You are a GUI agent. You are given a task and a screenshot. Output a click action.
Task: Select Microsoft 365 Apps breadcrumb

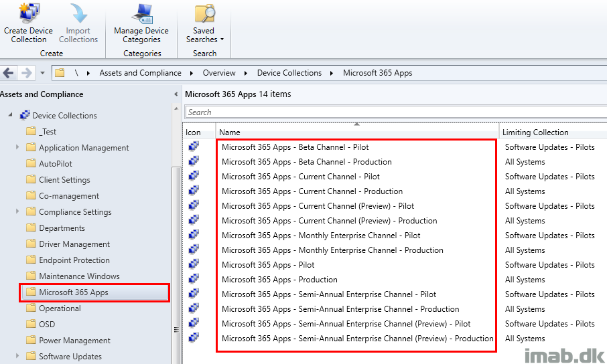(377, 73)
